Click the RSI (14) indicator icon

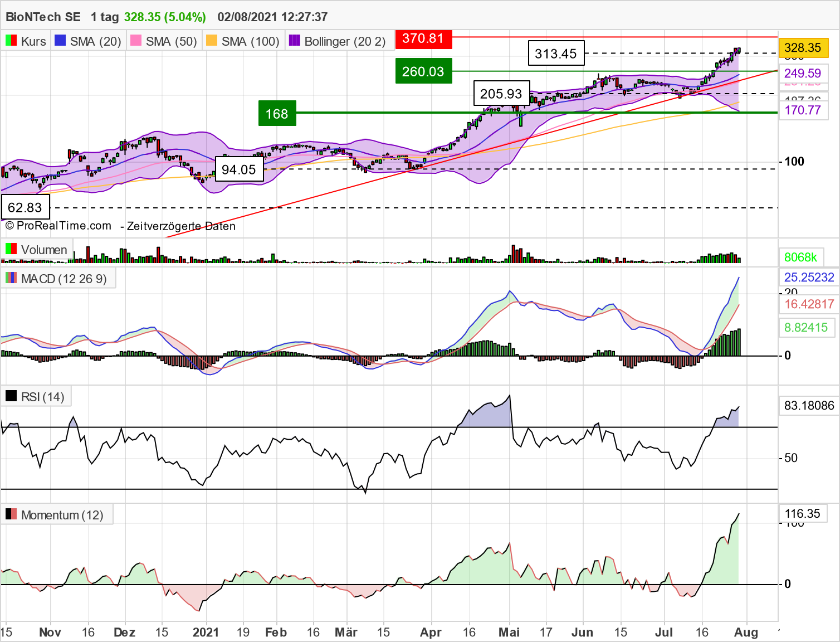click(x=11, y=396)
